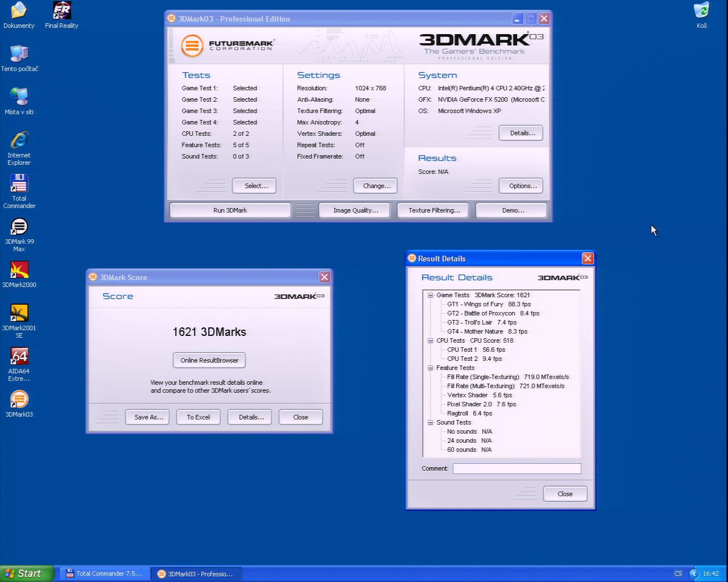
Task: Open results Options button
Action: [521, 186]
